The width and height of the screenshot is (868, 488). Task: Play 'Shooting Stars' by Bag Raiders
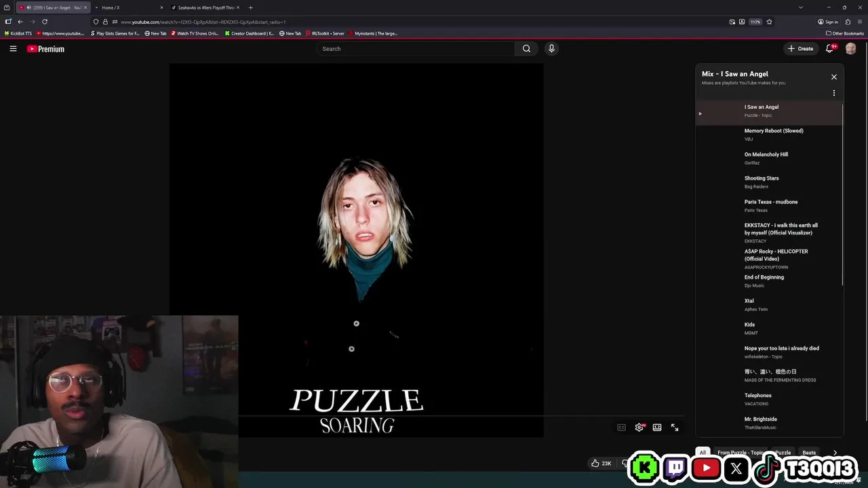770,182
